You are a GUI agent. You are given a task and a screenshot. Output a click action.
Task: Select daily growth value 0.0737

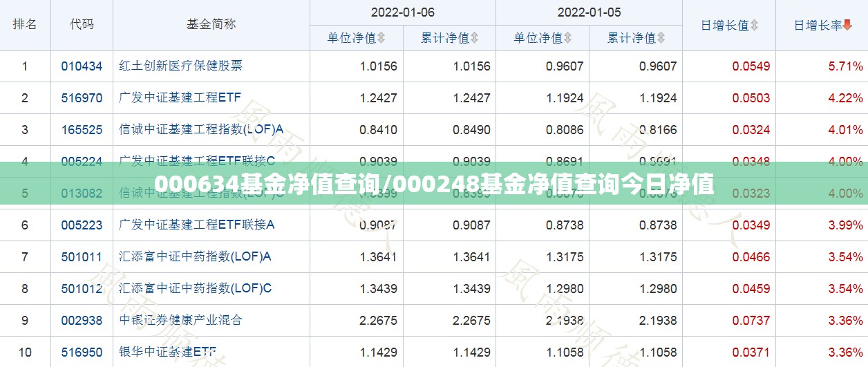point(751,321)
